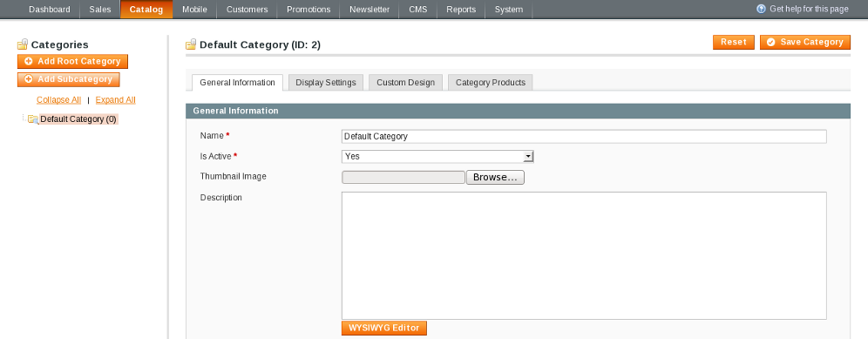Switch to the Display Settings tab
Screen dimensions: 868x339
(x=326, y=83)
